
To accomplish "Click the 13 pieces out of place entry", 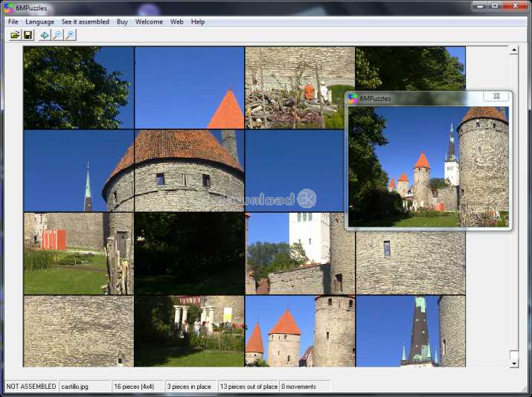I will [249, 387].
